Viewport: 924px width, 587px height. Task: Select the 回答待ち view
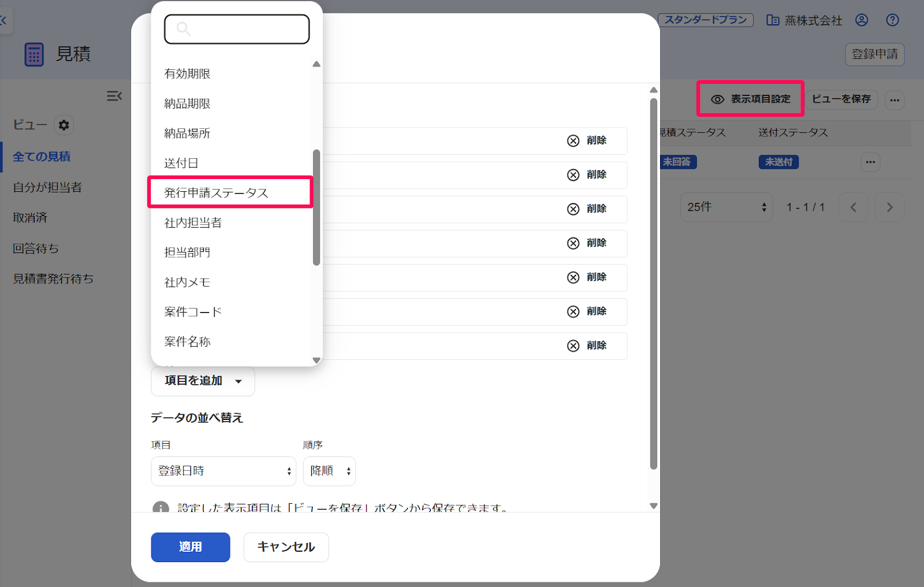pos(36,248)
